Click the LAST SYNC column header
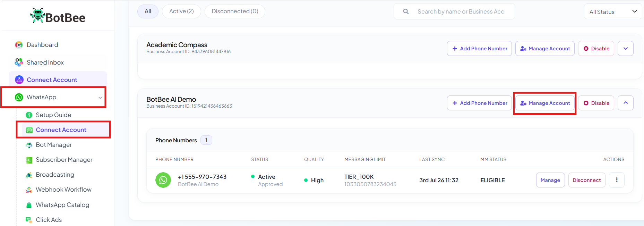The height and width of the screenshot is (226, 644). pos(432,159)
